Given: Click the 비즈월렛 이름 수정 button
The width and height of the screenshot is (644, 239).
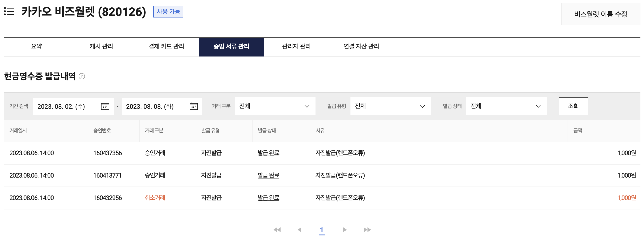Looking at the screenshot, I should tap(600, 14).
